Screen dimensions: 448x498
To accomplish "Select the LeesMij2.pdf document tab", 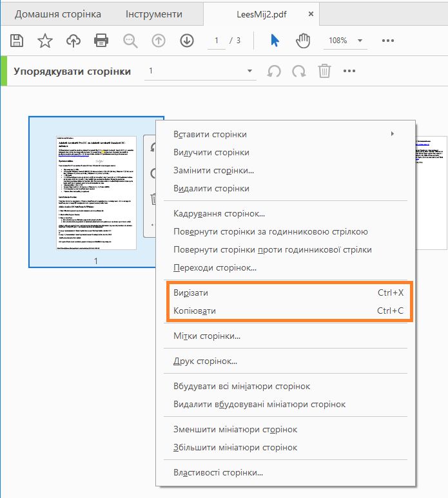I will click(x=262, y=14).
